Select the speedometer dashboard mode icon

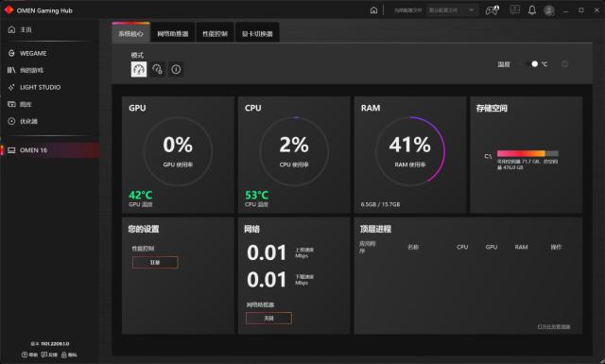[x=139, y=69]
